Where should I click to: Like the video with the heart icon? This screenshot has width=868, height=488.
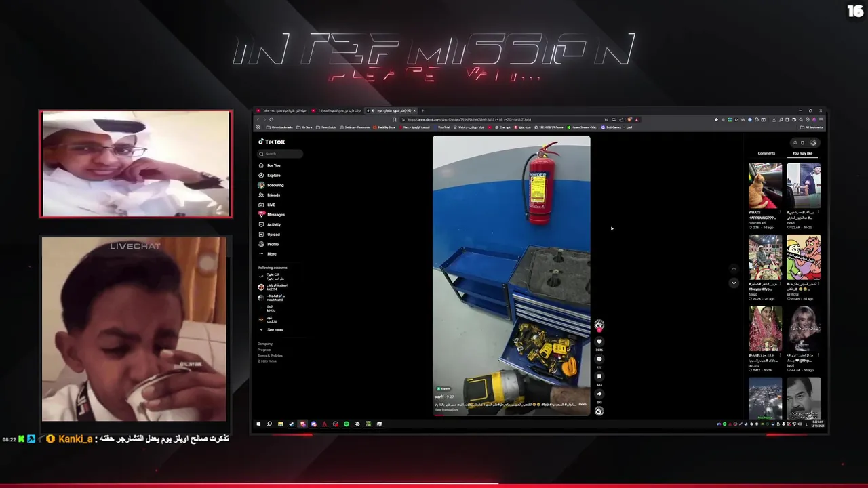(599, 342)
